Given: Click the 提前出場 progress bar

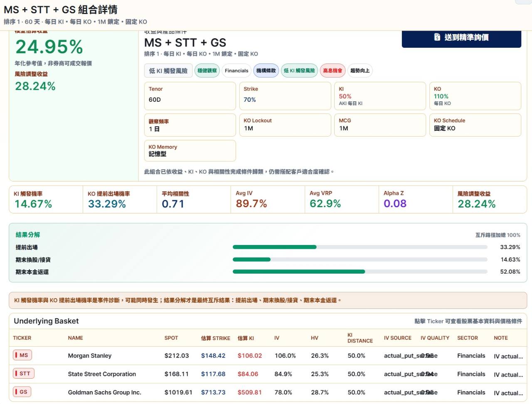Looking at the screenshot, I should pyautogui.click(x=360, y=247).
